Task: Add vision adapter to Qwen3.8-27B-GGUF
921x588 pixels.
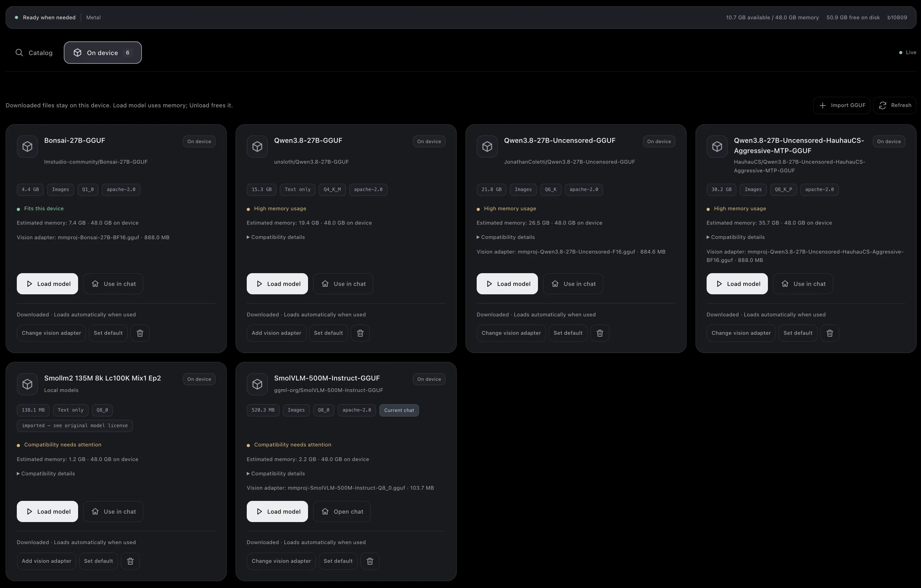Action: coord(277,333)
